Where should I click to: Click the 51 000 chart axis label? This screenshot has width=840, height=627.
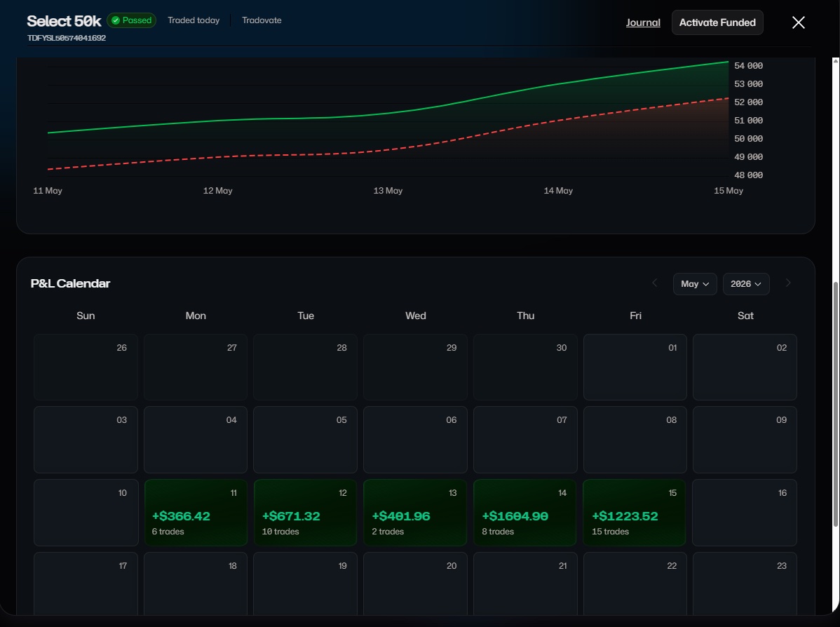(748, 121)
